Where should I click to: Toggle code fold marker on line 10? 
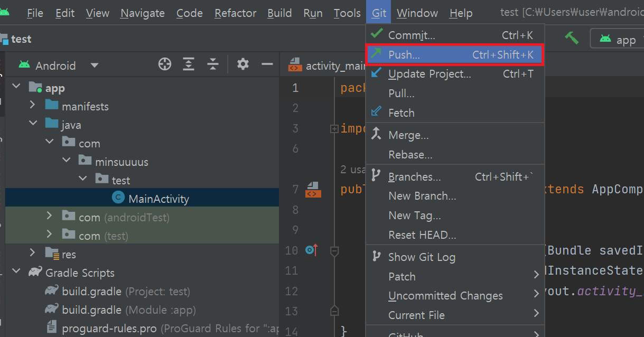point(334,250)
